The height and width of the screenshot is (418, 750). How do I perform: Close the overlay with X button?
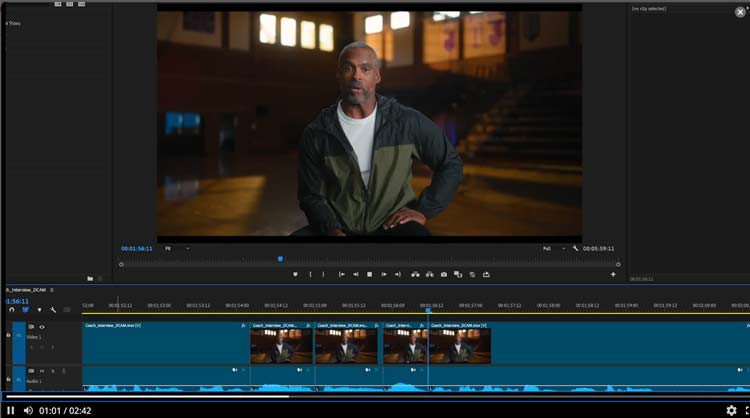[740, 12]
